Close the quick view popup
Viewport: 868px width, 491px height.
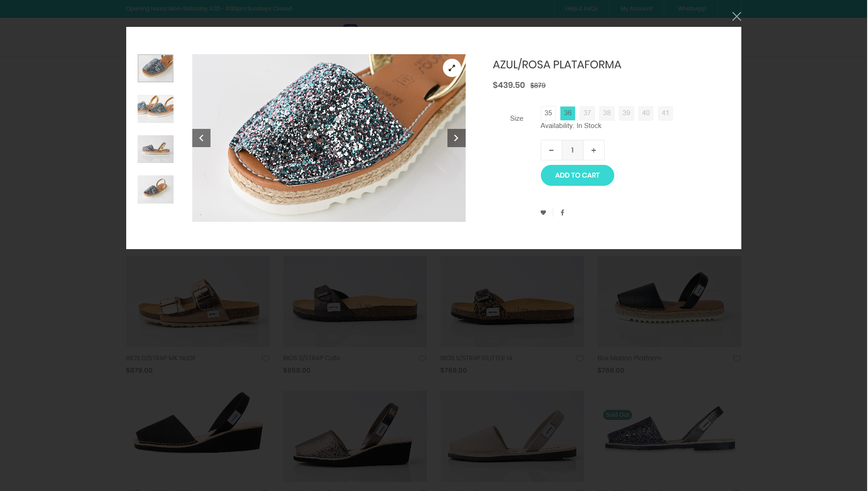(x=736, y=16)
